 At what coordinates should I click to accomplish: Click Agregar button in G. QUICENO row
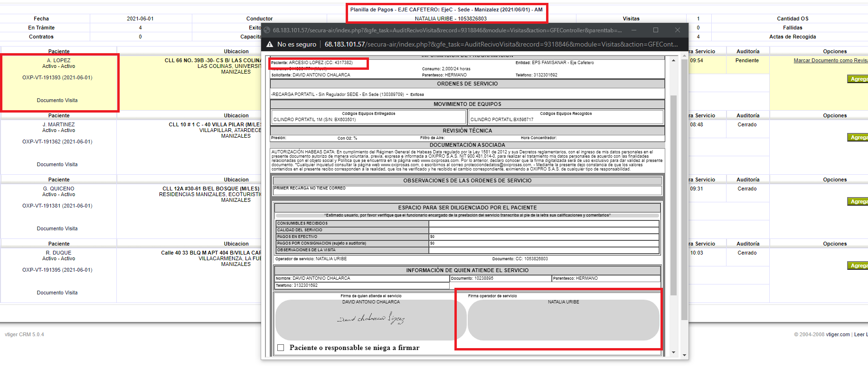858,201
